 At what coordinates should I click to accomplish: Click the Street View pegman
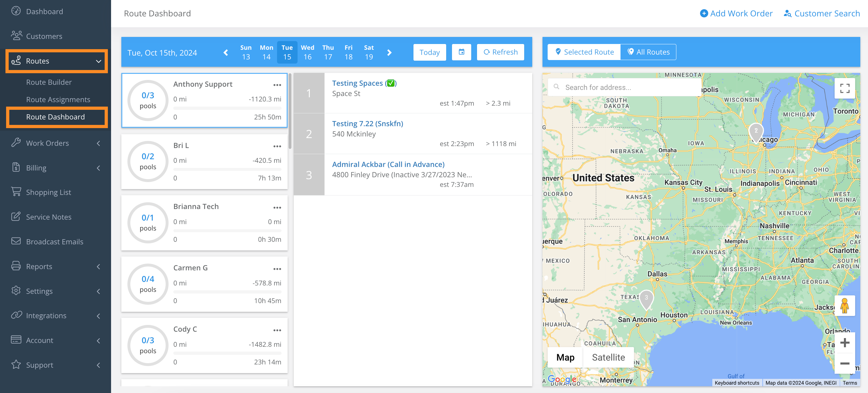click(845, 306)
